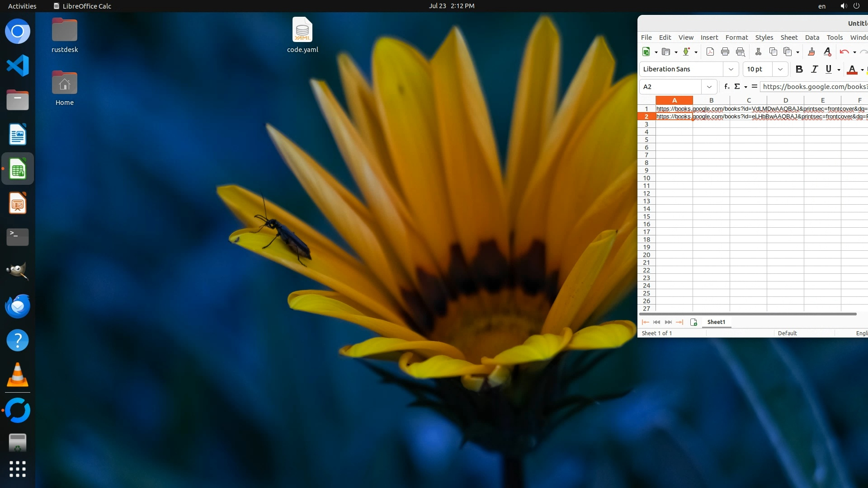Toggle Italic formatting
Image resolution: width=868 pixels, height=488 pixels.
(x=814, y=69)
